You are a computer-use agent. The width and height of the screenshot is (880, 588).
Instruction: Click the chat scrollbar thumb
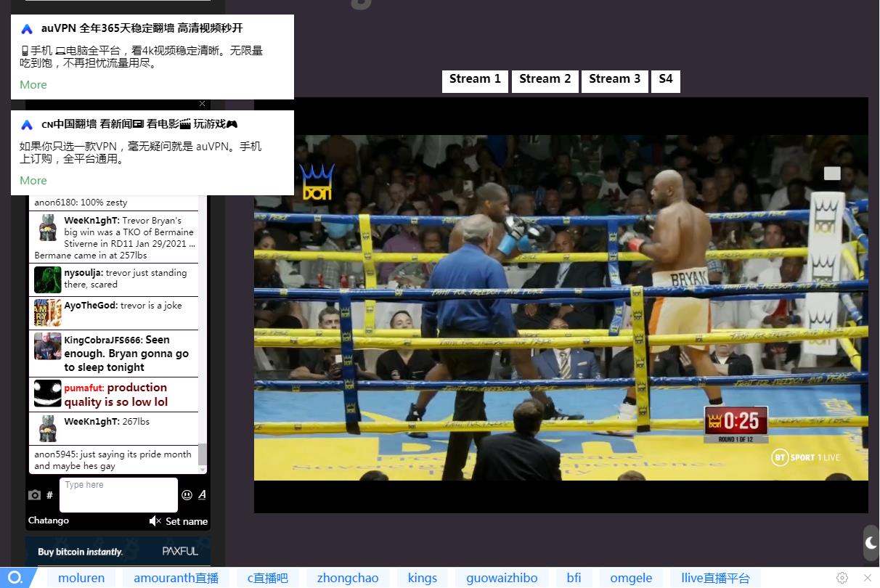pos(203,454)
